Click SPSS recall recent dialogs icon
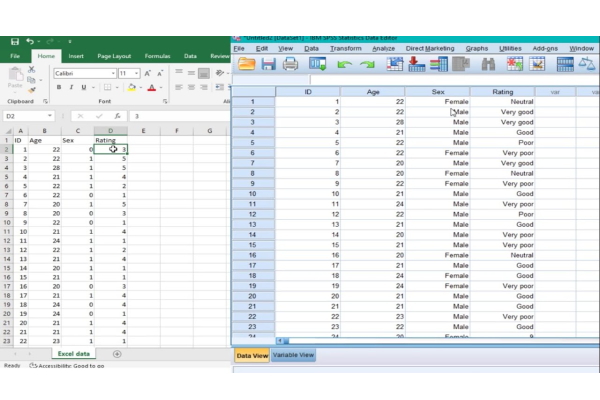This screenshot has height=400, width=600. point(318,64)
